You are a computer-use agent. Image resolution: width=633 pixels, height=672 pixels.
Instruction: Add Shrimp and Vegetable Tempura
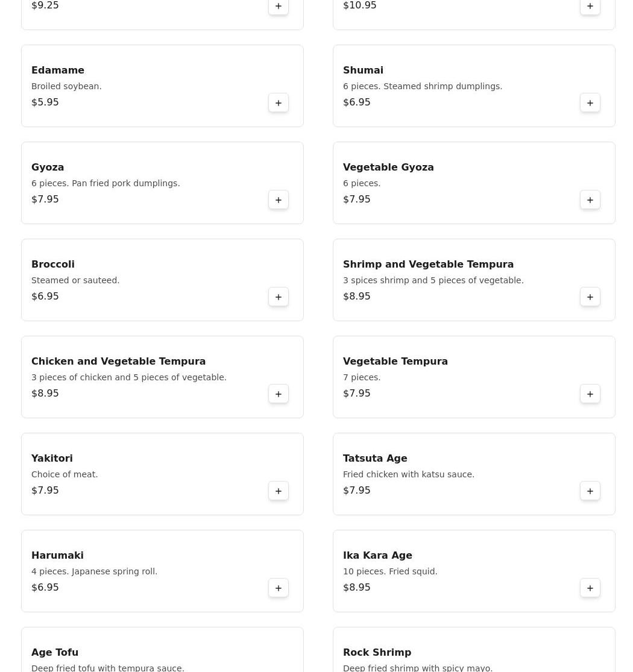[590, 297]
